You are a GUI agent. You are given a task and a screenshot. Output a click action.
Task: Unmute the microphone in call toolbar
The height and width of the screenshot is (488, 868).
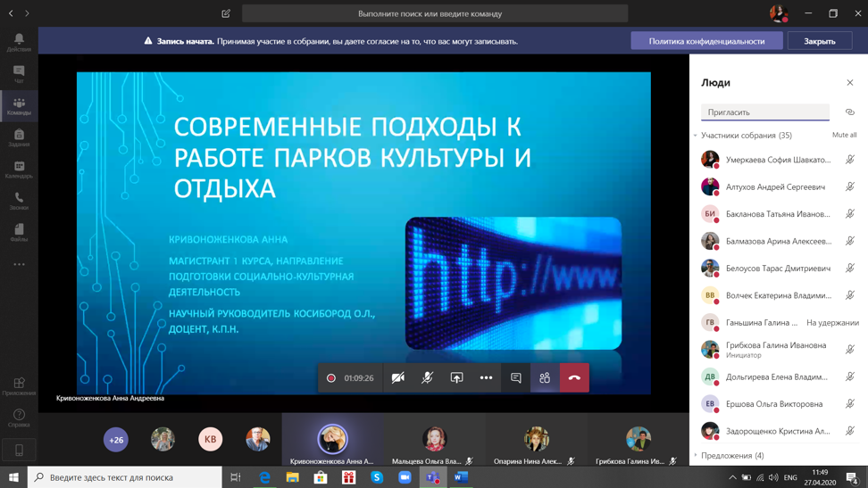[x=427, y=378]
